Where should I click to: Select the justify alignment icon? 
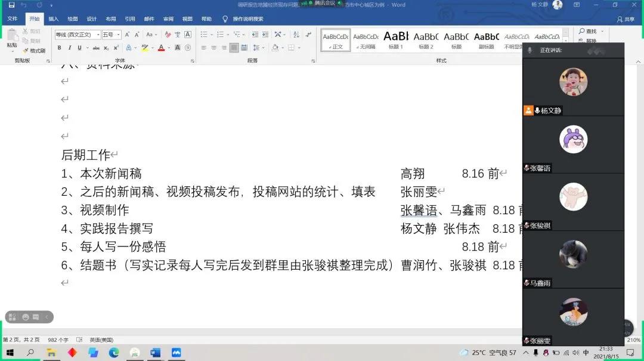[234, 48]
